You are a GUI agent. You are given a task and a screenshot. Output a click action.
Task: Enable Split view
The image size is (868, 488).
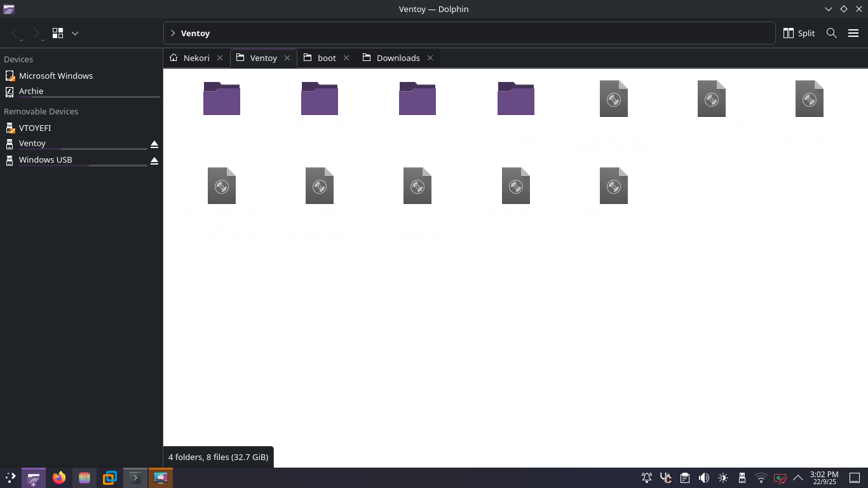click(x=799, y=33)
